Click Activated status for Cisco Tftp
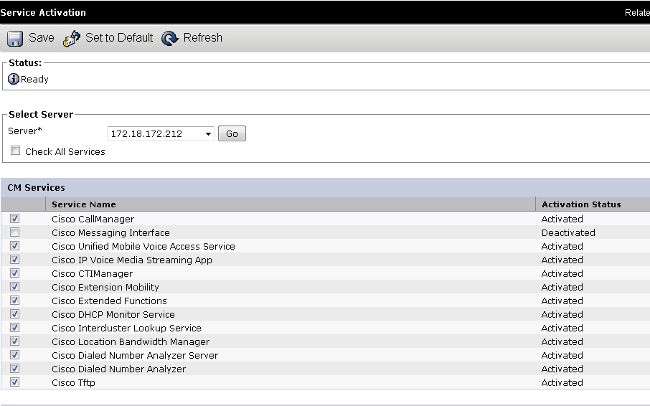This screenshot has width=650, height=406. click(562, 383)
